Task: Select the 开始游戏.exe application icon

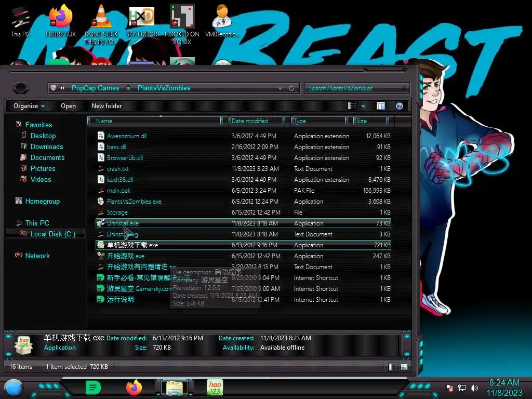Action: [101, 256]
